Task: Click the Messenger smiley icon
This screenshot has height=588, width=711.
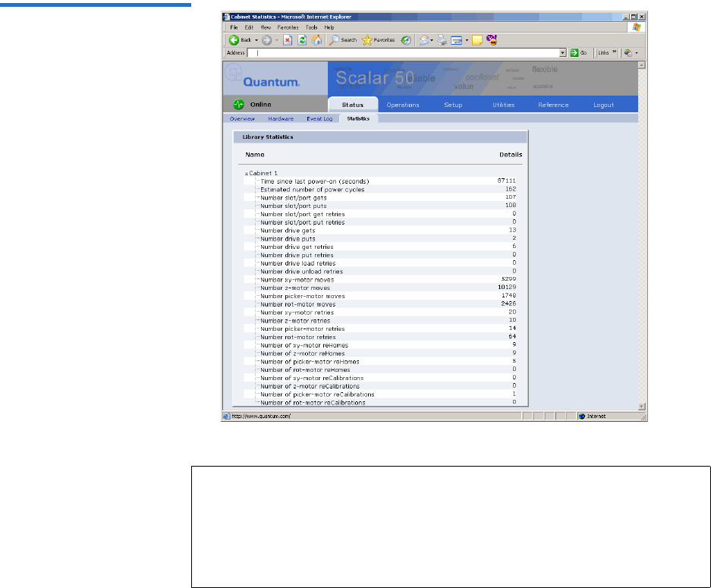Action: [x=492, y=40]
